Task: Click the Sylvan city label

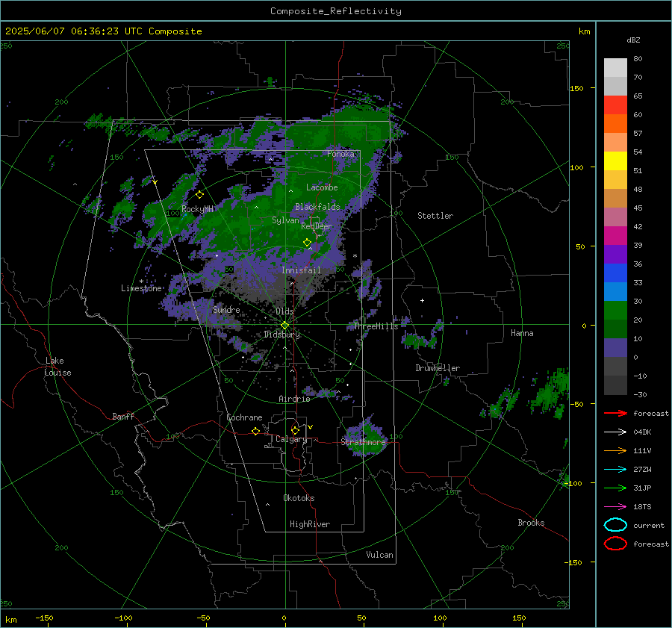Action: 285,220
